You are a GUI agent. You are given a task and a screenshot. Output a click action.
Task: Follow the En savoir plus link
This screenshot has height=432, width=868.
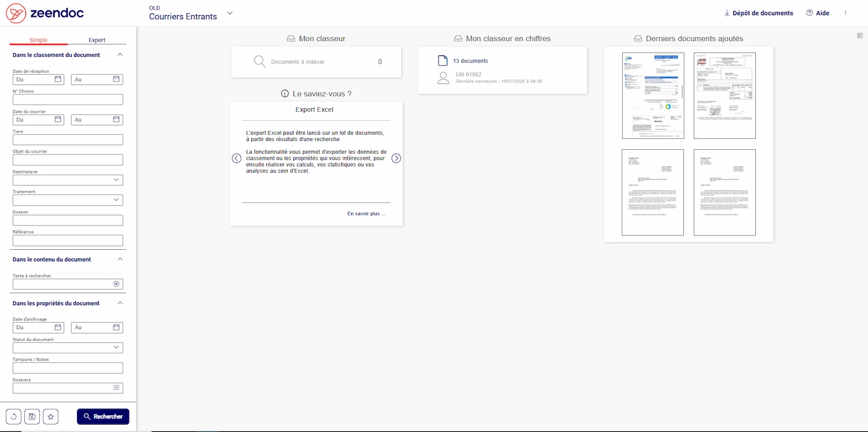pos(366,213)
